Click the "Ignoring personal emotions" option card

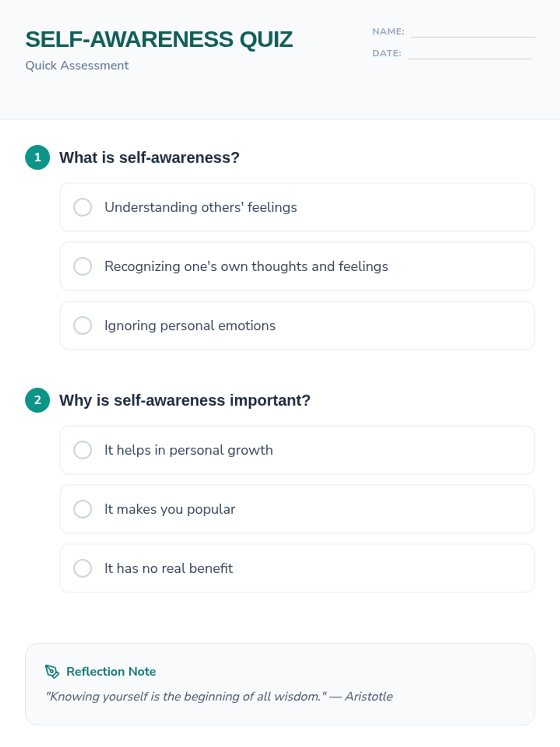coord(373,325)
